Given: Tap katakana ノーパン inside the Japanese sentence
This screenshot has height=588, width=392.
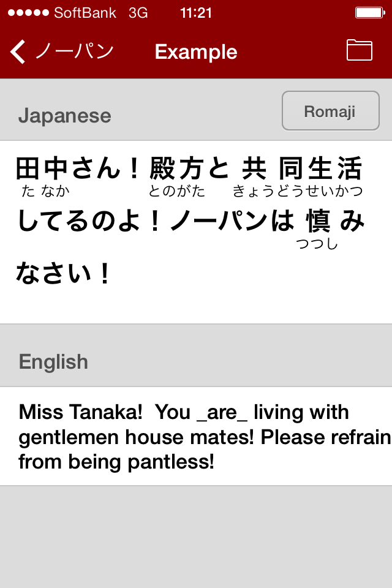Looking at the screenshot, I should [221, 221].
